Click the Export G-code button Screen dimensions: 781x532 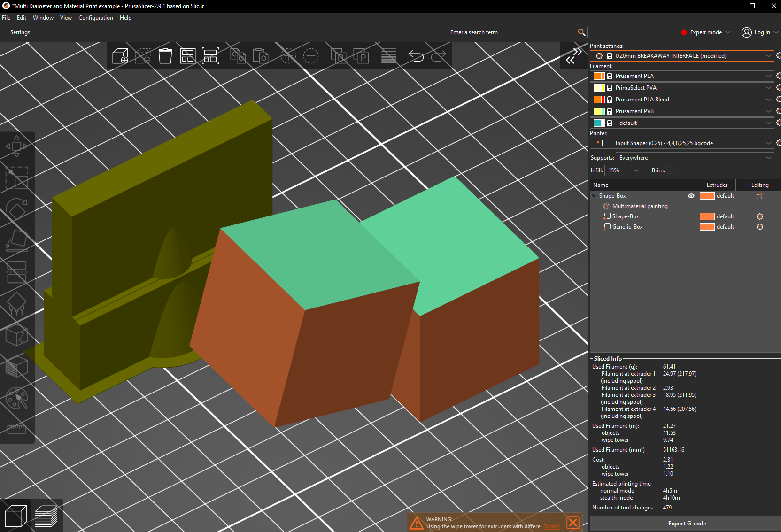tap(687, 524)
